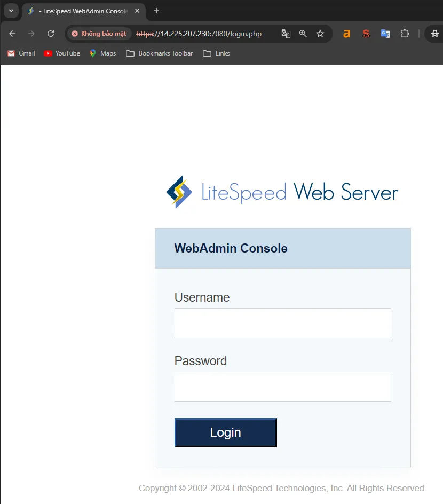Screen dimensions: 443x504
Task: Click the URL in the address bar
Action: 199,34
